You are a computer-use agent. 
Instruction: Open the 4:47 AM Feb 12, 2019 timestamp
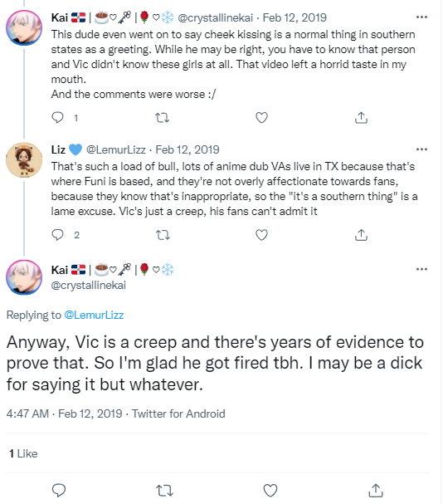pyautogui.click(x=64, y=413)
